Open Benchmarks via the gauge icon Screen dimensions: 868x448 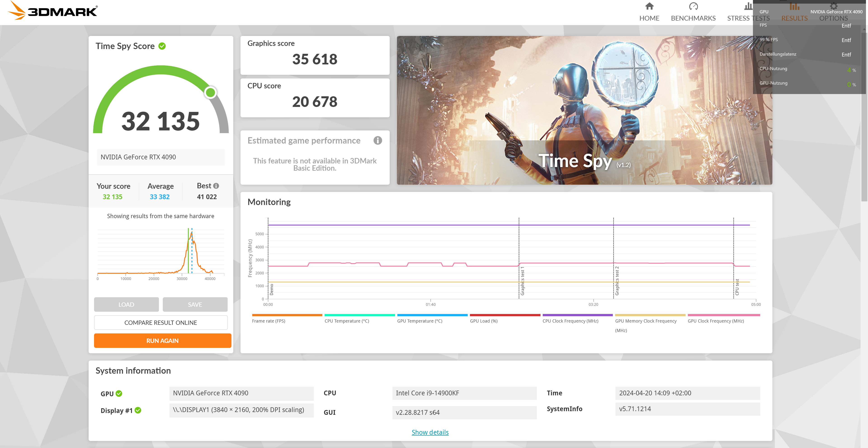693,6
